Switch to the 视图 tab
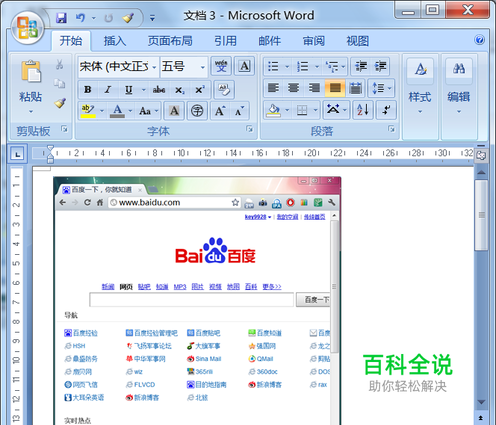The height and width of the screenshot is (425, 496). click(358, 41)
